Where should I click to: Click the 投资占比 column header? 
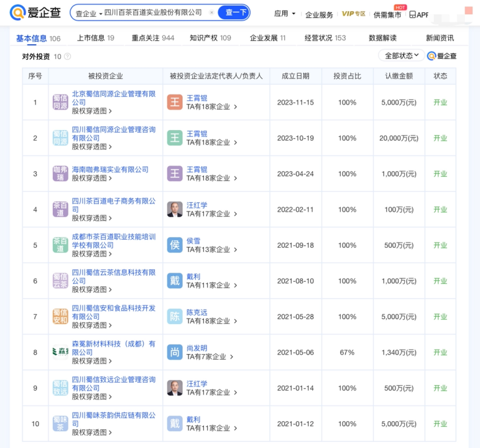[347, 76]
